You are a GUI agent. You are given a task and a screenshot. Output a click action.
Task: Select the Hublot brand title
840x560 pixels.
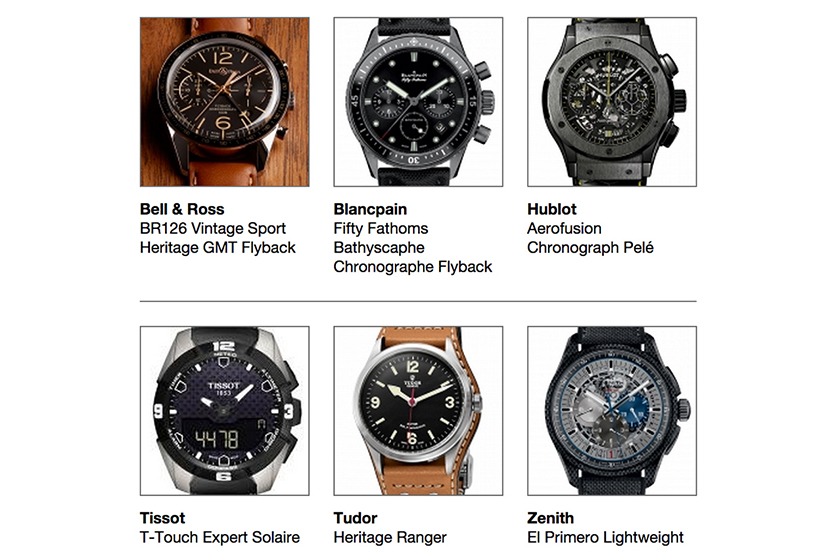pos(552,209)
